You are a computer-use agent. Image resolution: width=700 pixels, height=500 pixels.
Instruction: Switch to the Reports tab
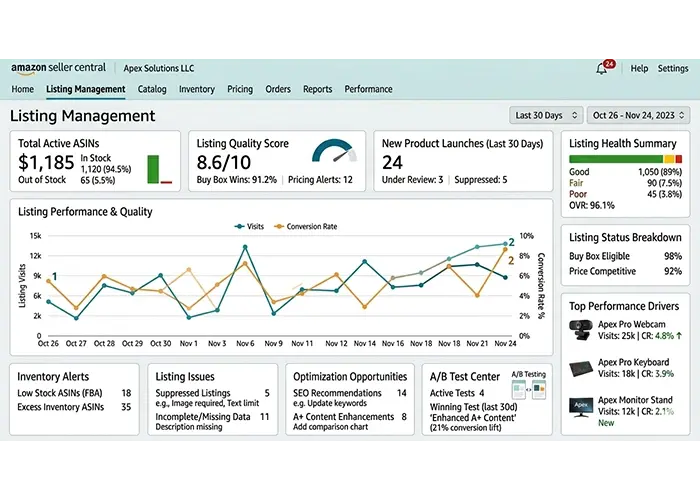pos(317,89)
